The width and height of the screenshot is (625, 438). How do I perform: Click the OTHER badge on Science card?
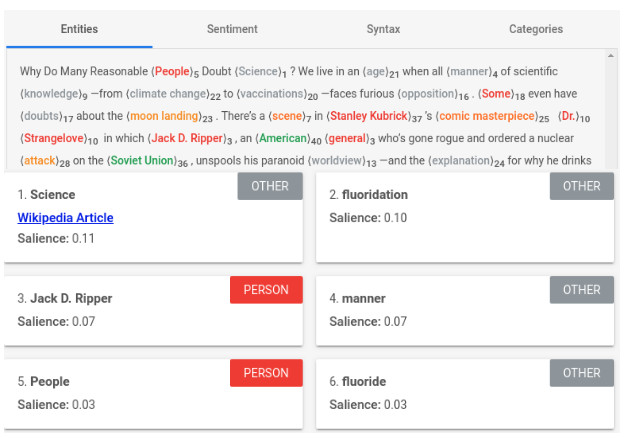coord(270,186)
